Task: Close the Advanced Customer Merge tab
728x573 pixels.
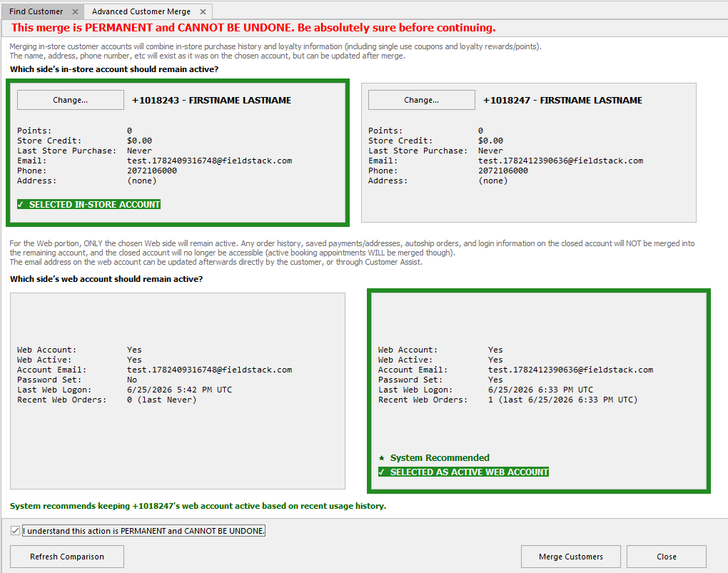Action: tap(203, 11)
